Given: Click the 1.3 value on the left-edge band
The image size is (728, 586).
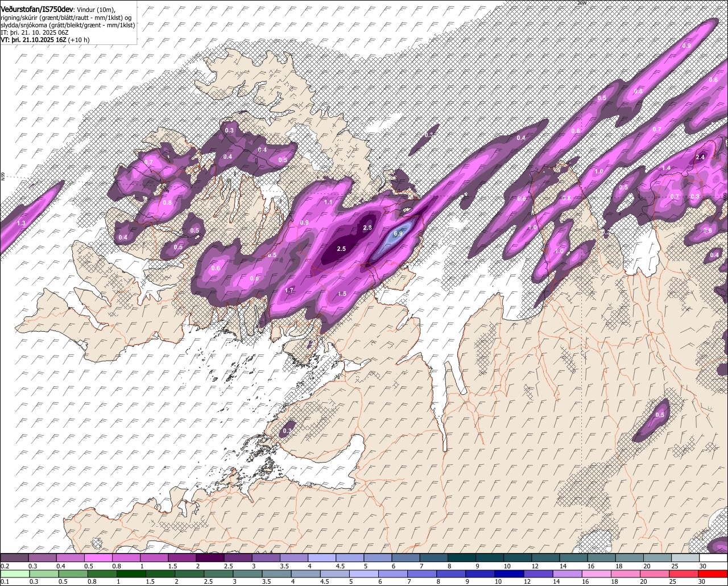Looking at the screenshot, I should click(22, 223).
